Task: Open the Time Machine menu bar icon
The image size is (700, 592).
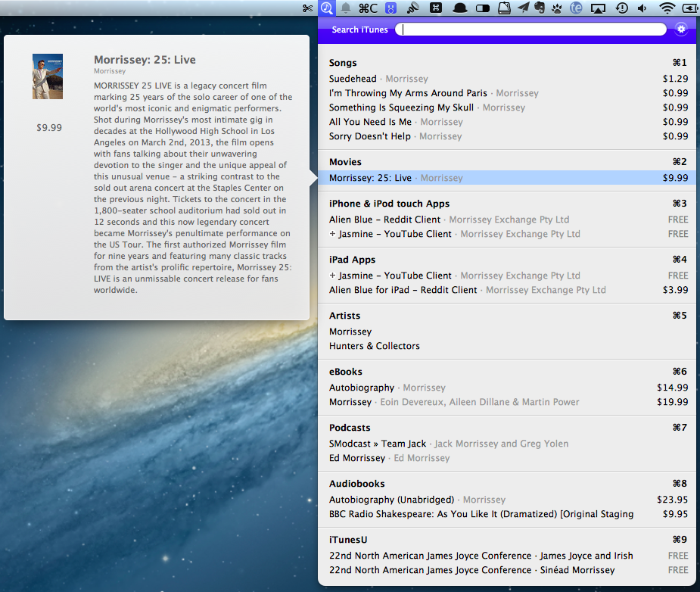Action: pyautogui.click(x=622, y=8)
